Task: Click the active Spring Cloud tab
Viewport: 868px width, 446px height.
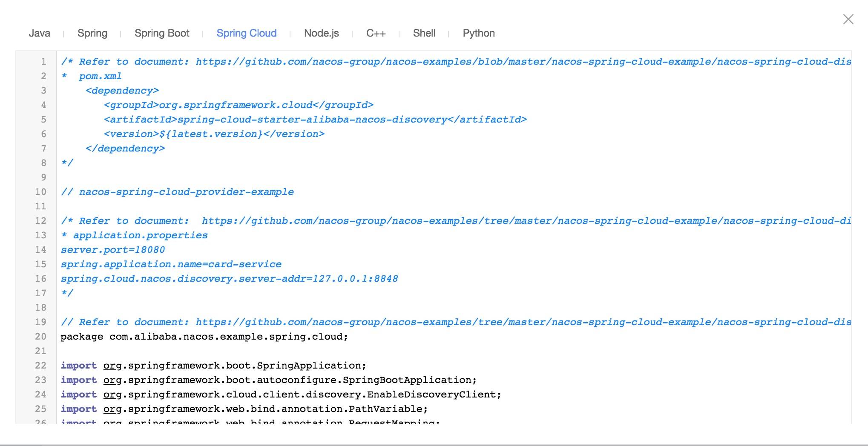Action: [x=247, y=33]
